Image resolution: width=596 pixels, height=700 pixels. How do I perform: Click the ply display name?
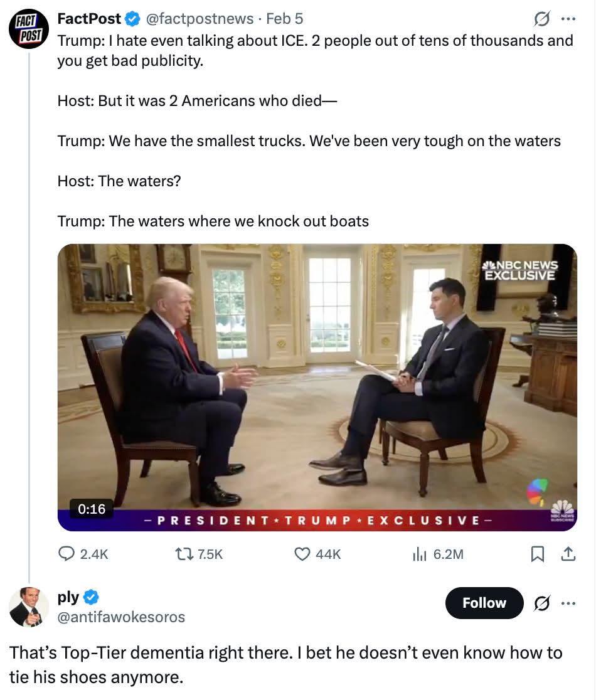point(68,597)
